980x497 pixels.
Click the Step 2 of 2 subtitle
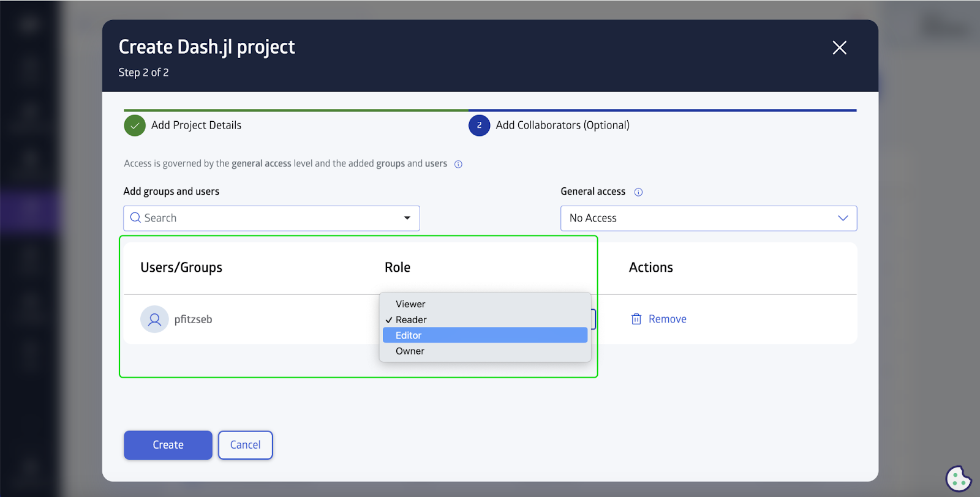click(143, 73)
